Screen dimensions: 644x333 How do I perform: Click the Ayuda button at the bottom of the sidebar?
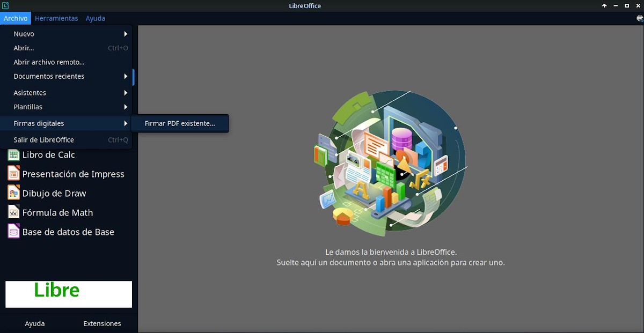point(35,323)
